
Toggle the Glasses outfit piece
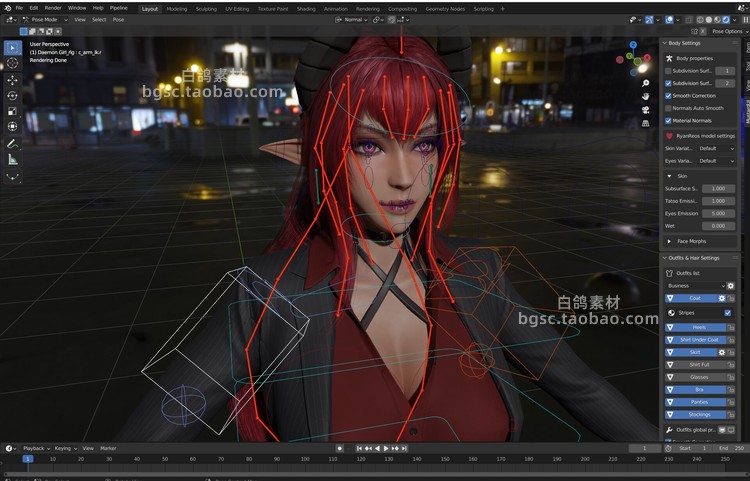[x=695, y=377]
